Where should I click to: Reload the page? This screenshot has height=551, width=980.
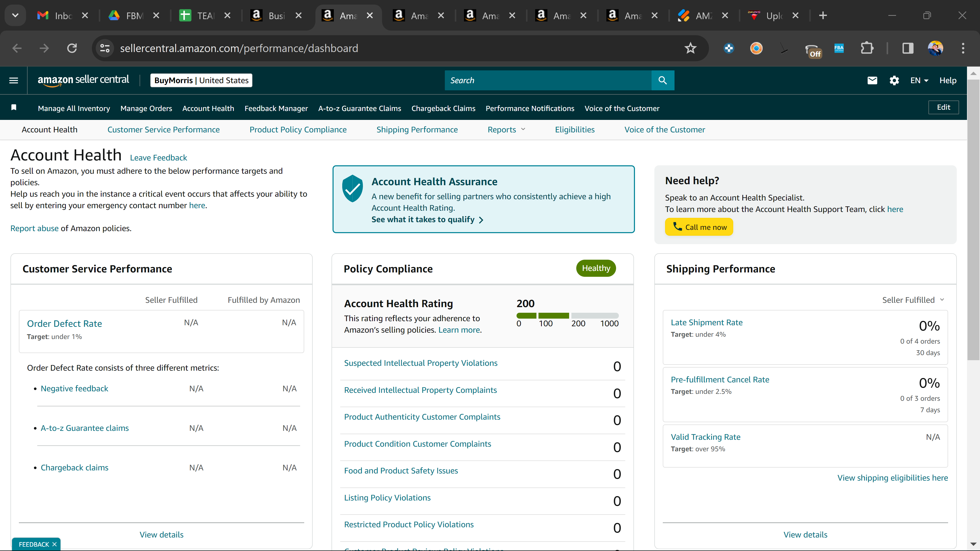[x=72, y=48]
